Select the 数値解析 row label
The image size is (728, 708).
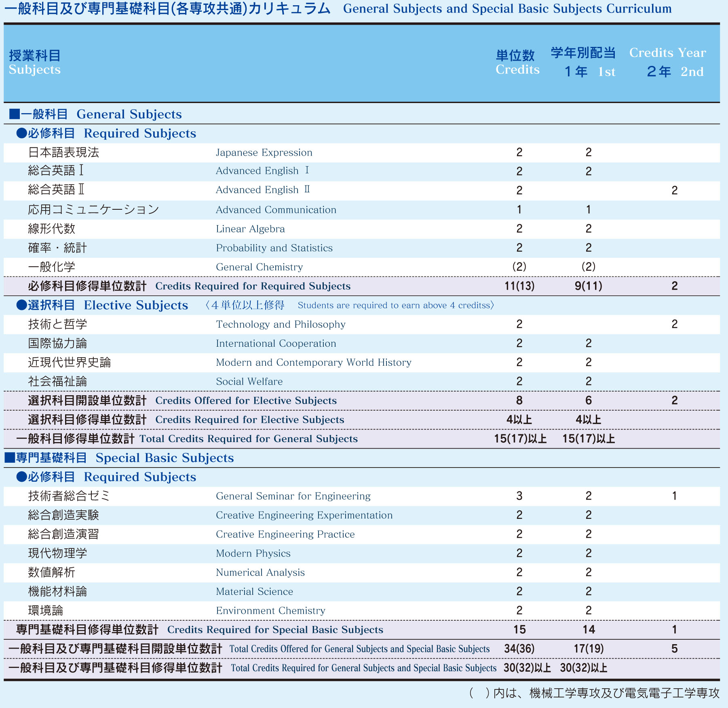pyautogui.click(x=52, y=572)
